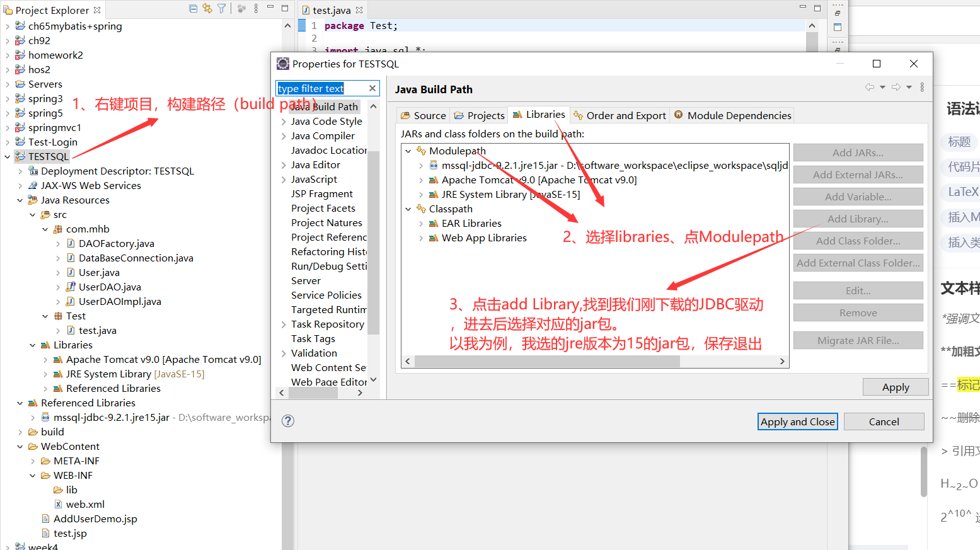Click right arrow of the category list horizontal scrollbar
Image resolution: width=980 pixels, height=550 pixels.
click(x=360, y=392)
